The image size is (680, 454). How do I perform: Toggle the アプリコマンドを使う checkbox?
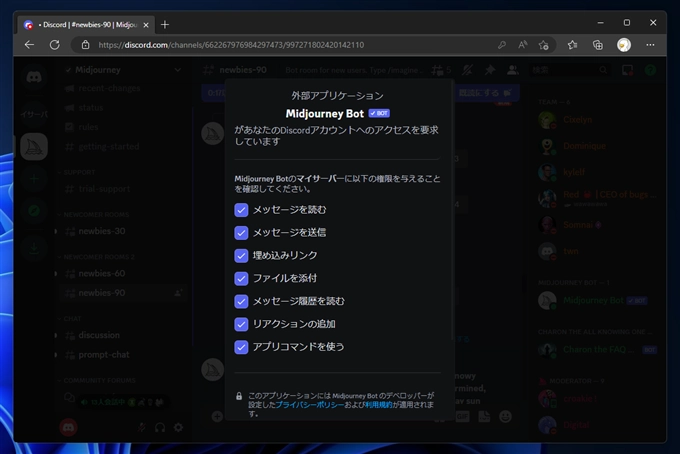pyautogui.click(x=241, y=347)
